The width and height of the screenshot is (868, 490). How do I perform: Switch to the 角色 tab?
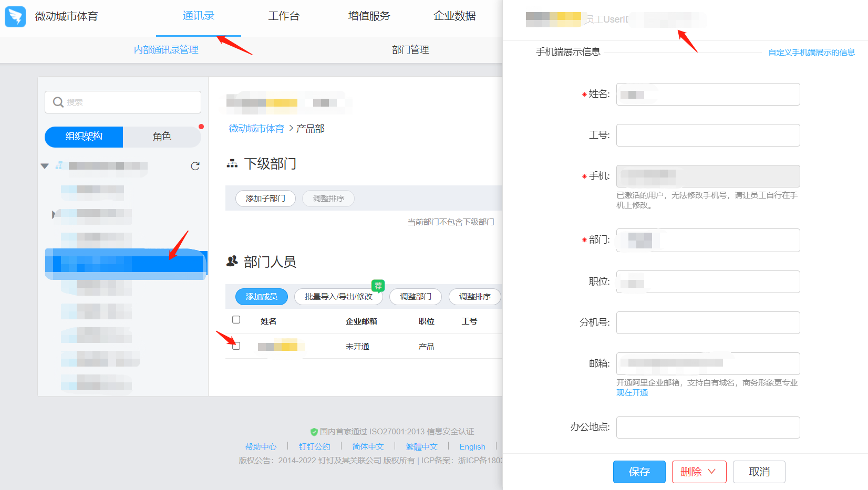(x=162, y=137)
